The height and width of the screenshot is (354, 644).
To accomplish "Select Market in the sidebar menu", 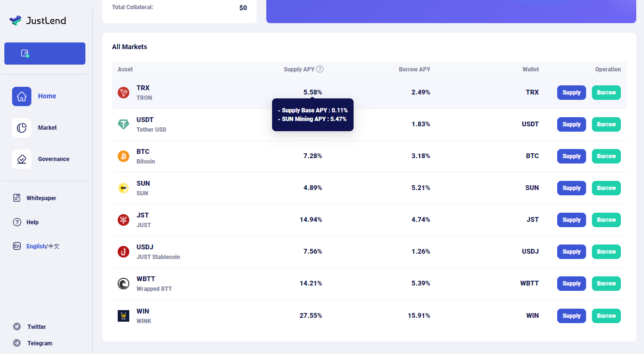I will pyautogui.click(x=47, y=128).
